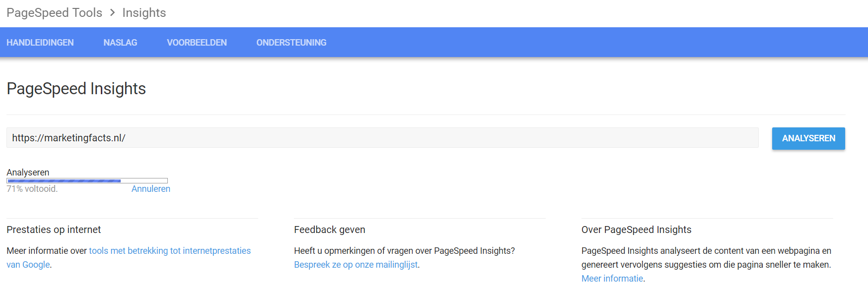868x290 pixels.
Task: Open the 'tools met betrekking tot internetprestaties' link
Action: 170,251
